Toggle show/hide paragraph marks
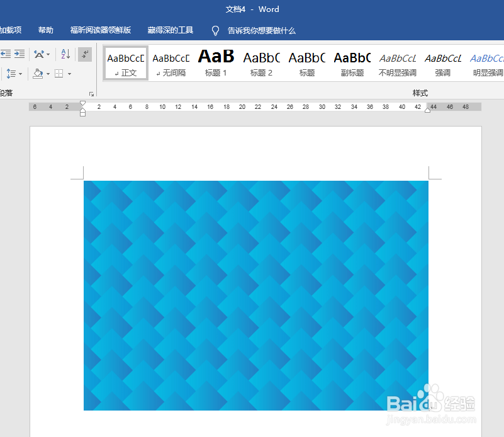This screenshot has height=437, width=504. coord(85,54)
